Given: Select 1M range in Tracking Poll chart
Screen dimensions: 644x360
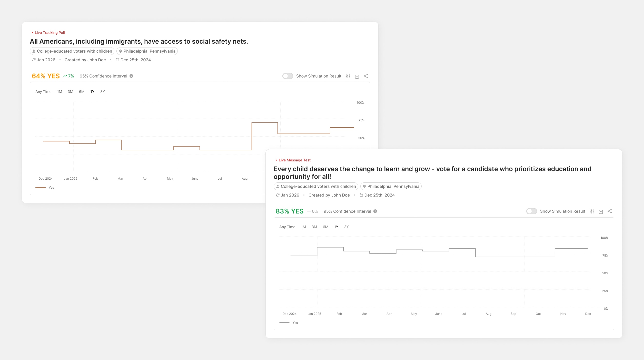Looking at the screenshot, I should (x=60, y=92).
